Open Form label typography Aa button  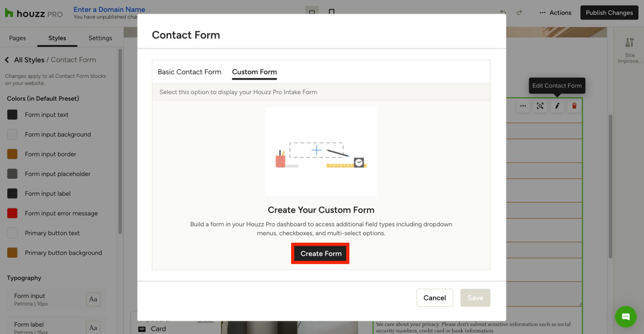click(93, 328)
